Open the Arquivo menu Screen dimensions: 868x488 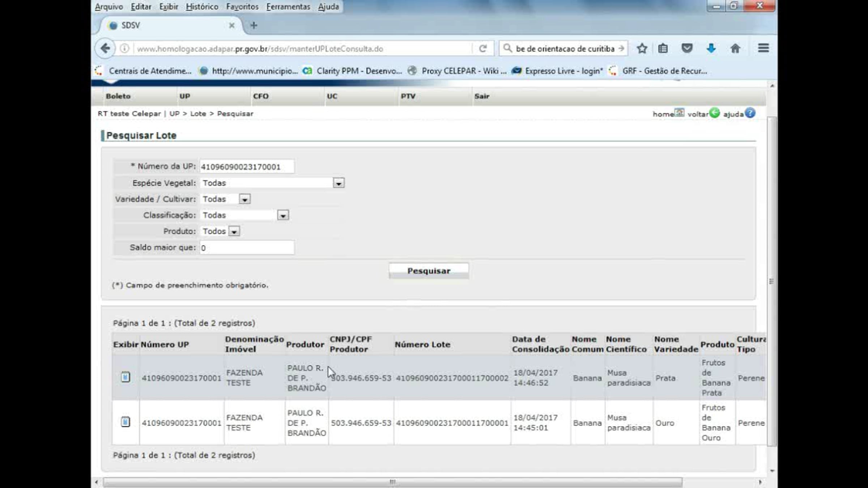pos(109,7)
